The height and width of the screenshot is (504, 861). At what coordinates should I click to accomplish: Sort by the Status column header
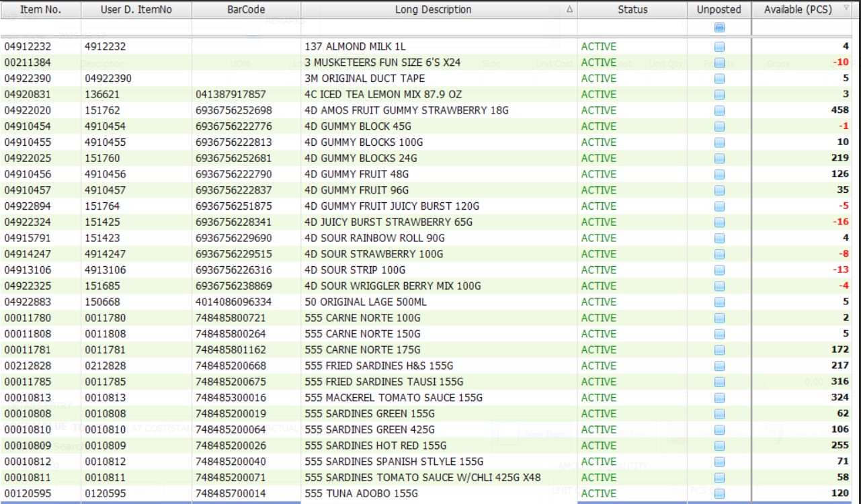coord(632,10)
